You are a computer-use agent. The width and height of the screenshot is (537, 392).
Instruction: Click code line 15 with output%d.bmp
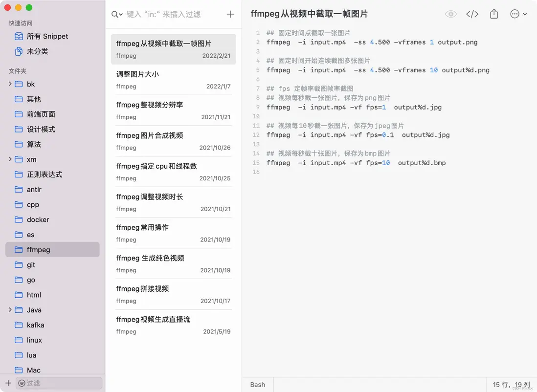click(356, 163)
